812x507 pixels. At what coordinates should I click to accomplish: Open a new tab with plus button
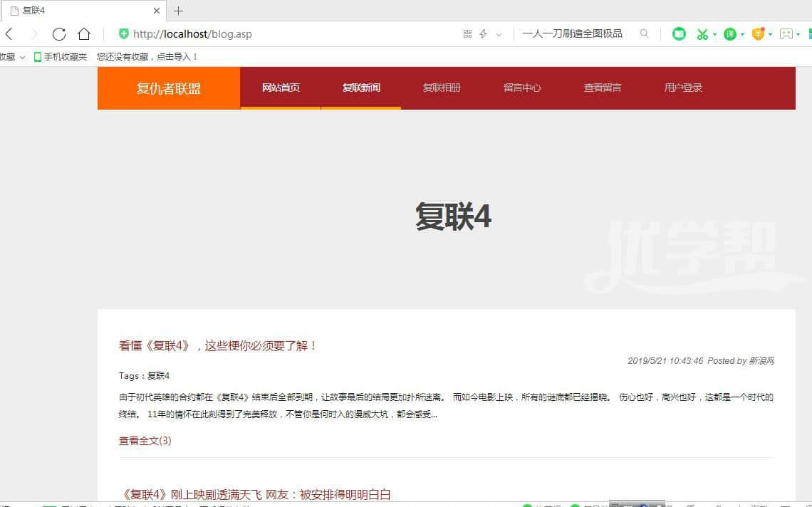(178, 11)
